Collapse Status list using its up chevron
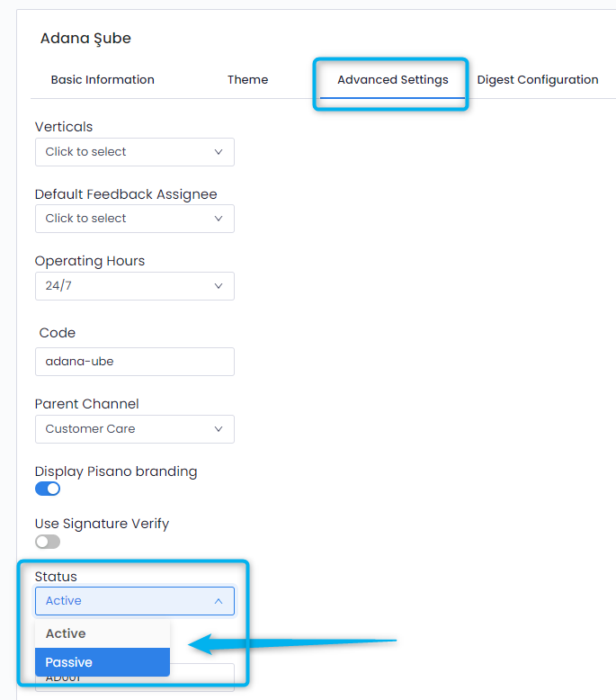This screenshot has width=616, height=700. (x=219, y=601)
